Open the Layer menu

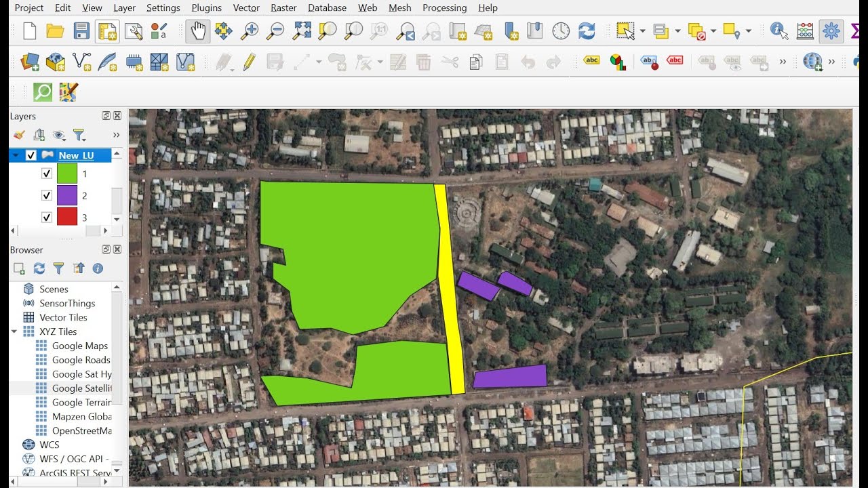click(124, 7)
